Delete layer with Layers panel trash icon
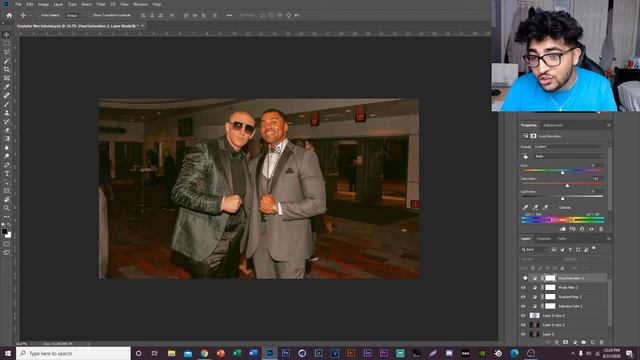 point(602,342)
